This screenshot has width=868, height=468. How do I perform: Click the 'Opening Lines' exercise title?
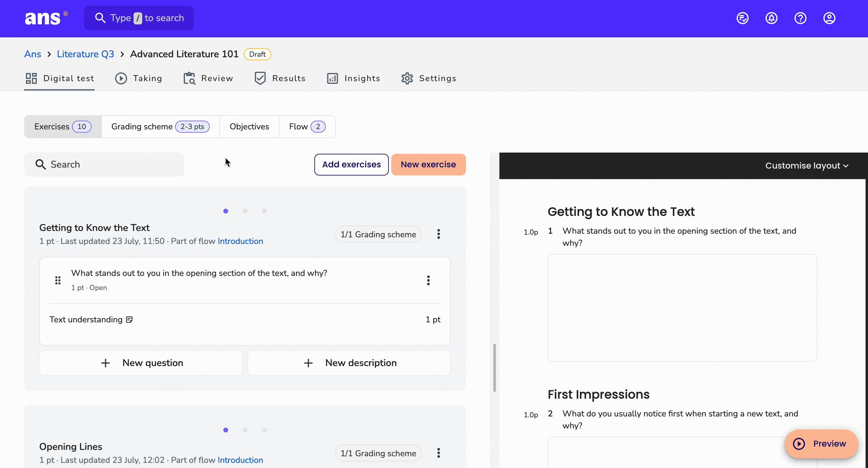click(x=71, y=447)
